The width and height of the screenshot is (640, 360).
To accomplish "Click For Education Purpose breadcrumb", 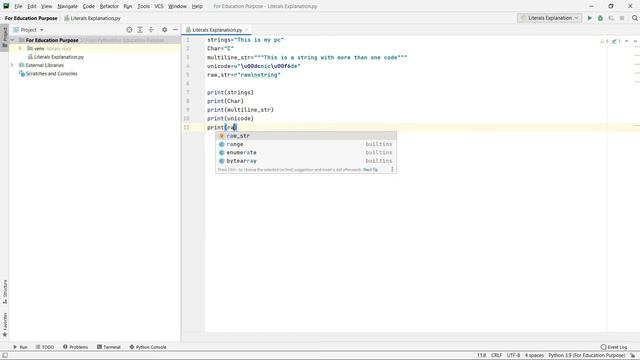I will tap(31, 18).
